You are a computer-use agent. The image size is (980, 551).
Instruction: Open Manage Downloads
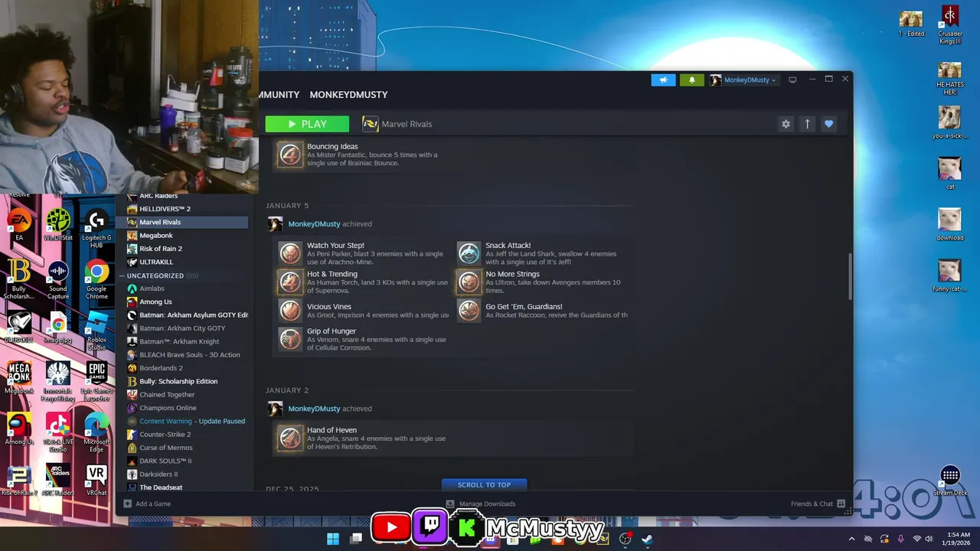tap(481, 504)
